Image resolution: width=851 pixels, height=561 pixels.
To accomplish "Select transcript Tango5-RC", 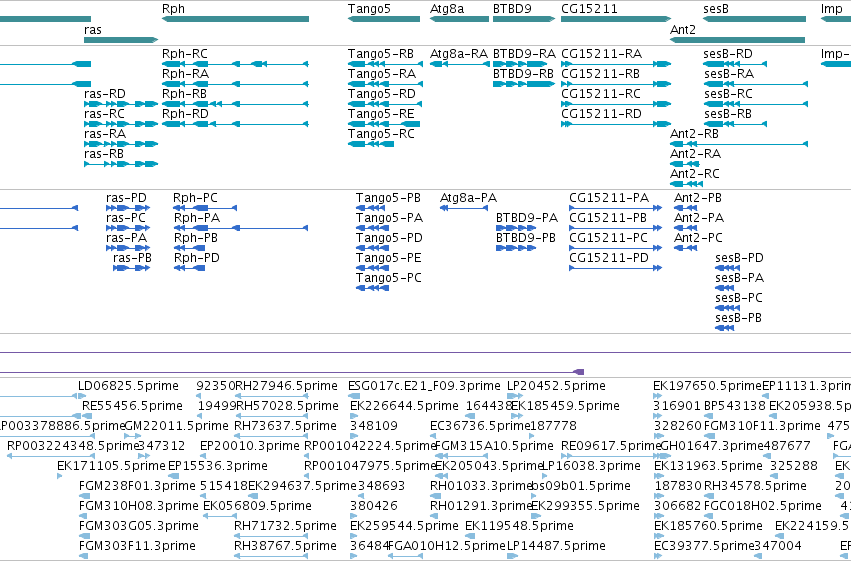I will (x=371, y=144).
